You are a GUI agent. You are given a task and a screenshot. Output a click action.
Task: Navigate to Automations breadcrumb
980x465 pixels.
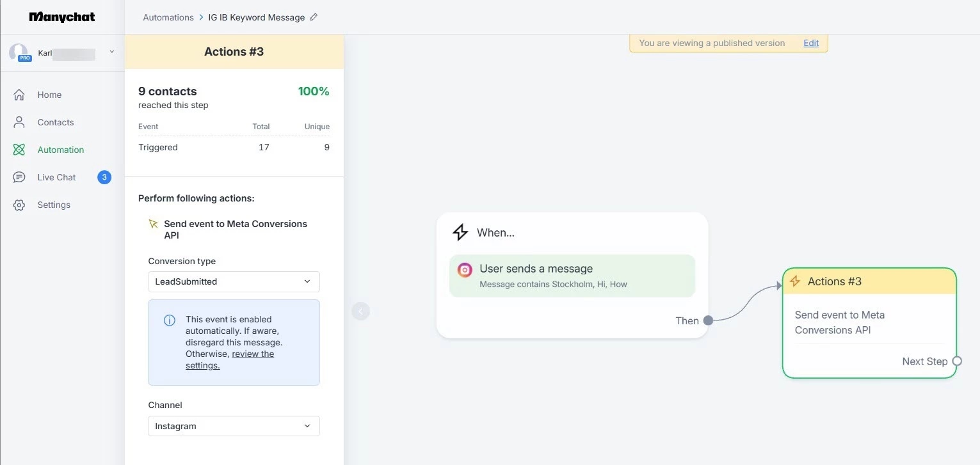click(x=168, y=17)
